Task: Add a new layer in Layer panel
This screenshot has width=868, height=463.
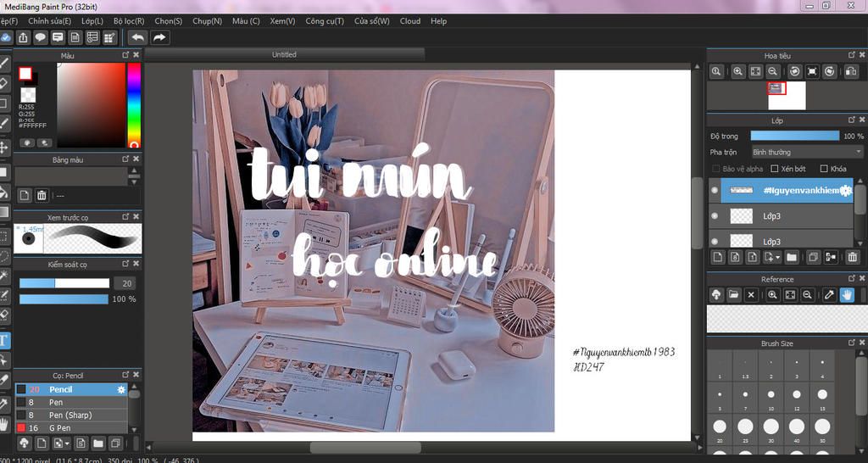Action: coord(717,257)
